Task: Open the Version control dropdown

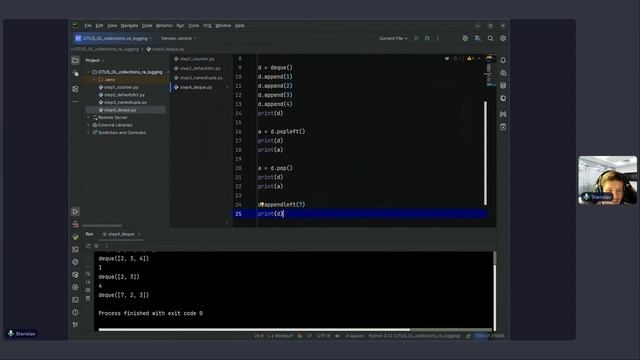Action: [x=178, y=38]
